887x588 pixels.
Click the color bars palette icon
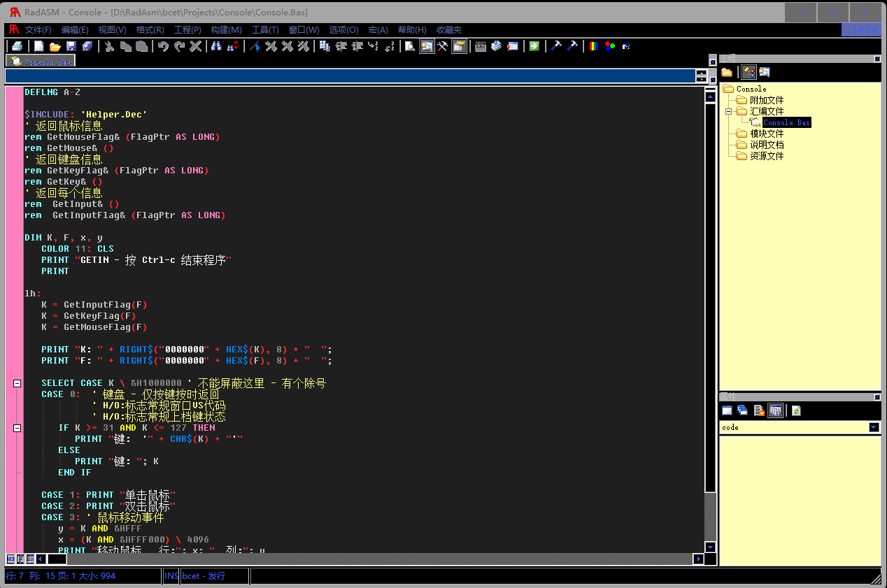(x=594, y=46)
